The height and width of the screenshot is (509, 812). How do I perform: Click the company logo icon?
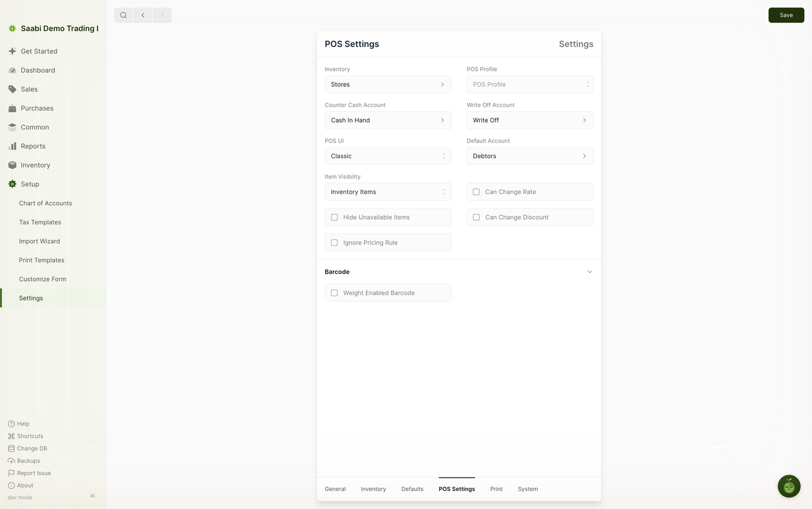(12, 28)
